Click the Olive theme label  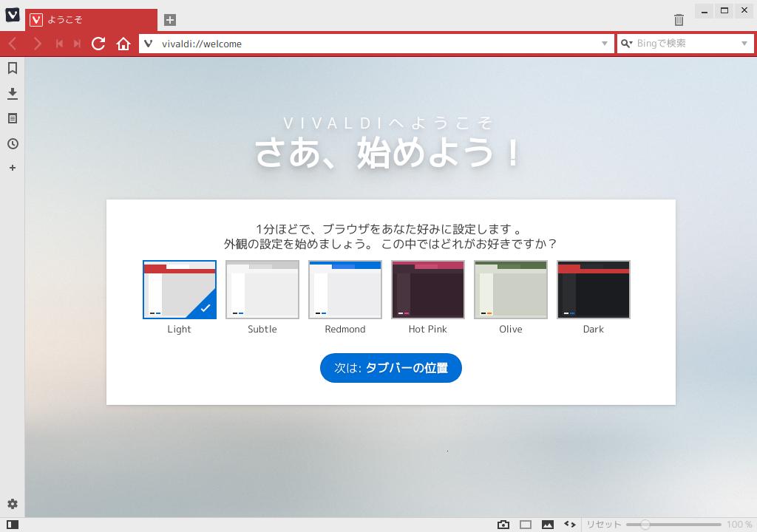click(x=511, y=330)
